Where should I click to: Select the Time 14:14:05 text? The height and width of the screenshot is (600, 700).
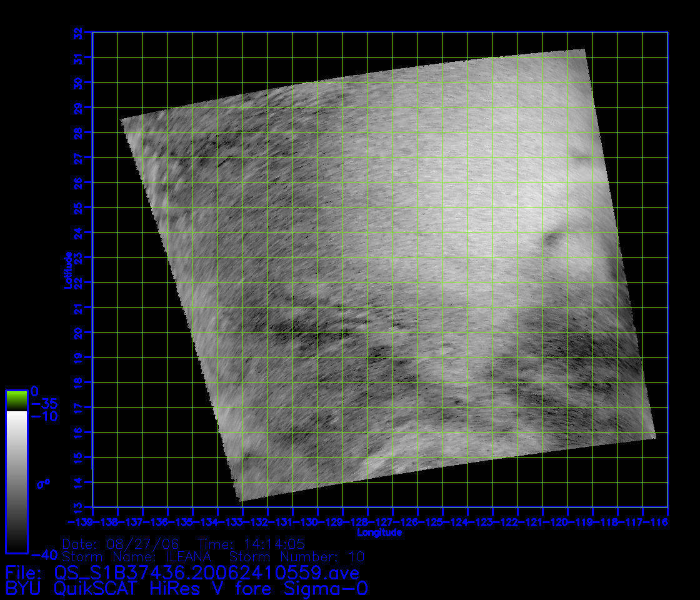tap(251, 544)
